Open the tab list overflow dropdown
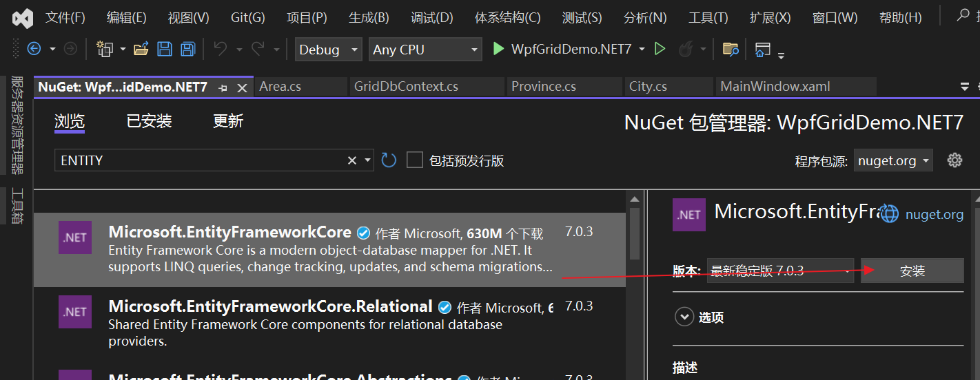 pyautogui.click(x=965, y=87)
